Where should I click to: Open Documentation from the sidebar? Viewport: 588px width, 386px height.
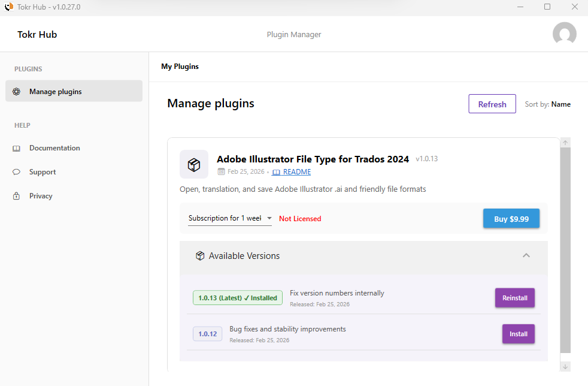54,148
